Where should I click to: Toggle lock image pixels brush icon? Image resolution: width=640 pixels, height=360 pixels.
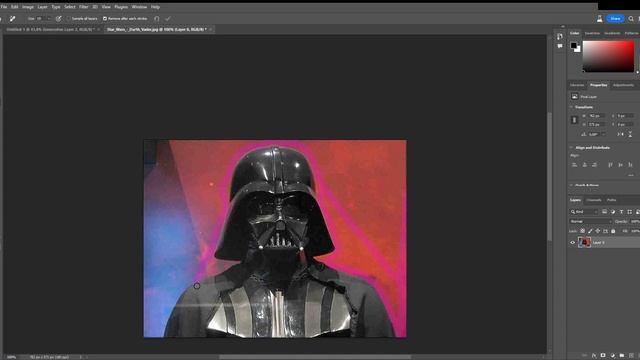click(590, 231)
